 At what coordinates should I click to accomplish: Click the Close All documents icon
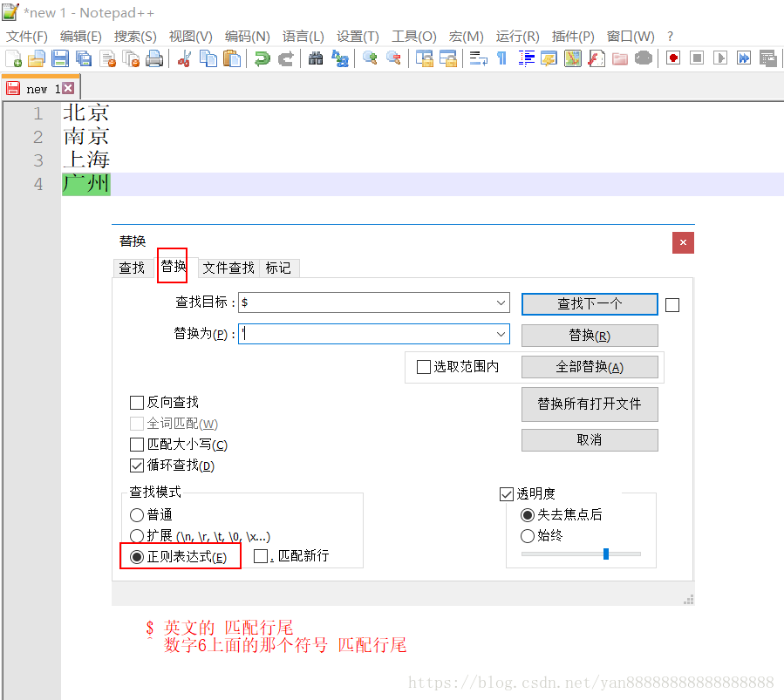[x=131, y=59]
